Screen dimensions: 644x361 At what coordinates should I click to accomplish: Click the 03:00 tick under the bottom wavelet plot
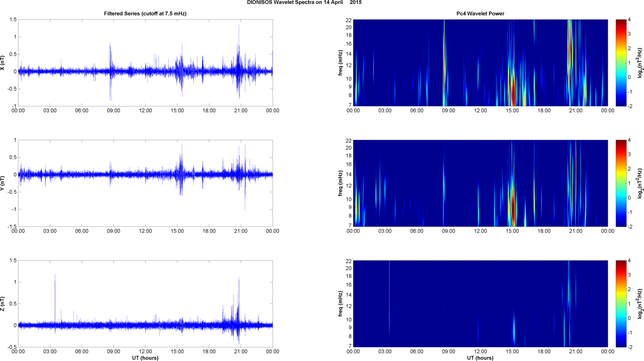(385, 352)
